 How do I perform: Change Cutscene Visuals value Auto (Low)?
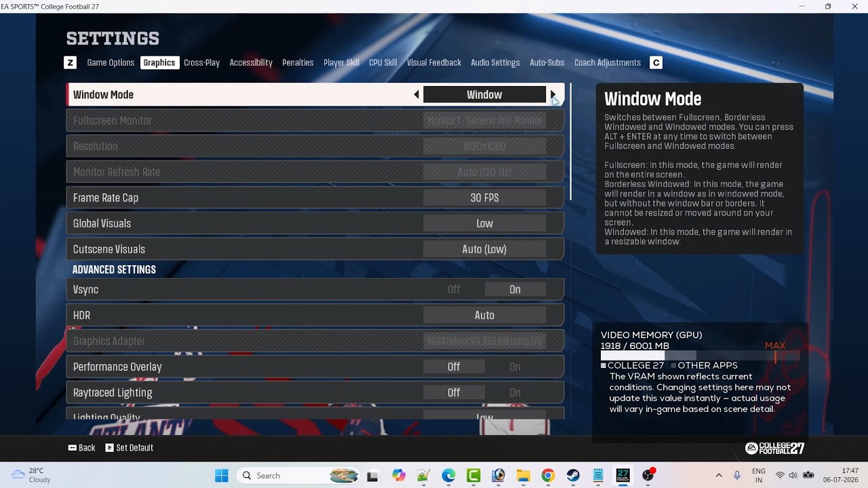tap(484, 249)
